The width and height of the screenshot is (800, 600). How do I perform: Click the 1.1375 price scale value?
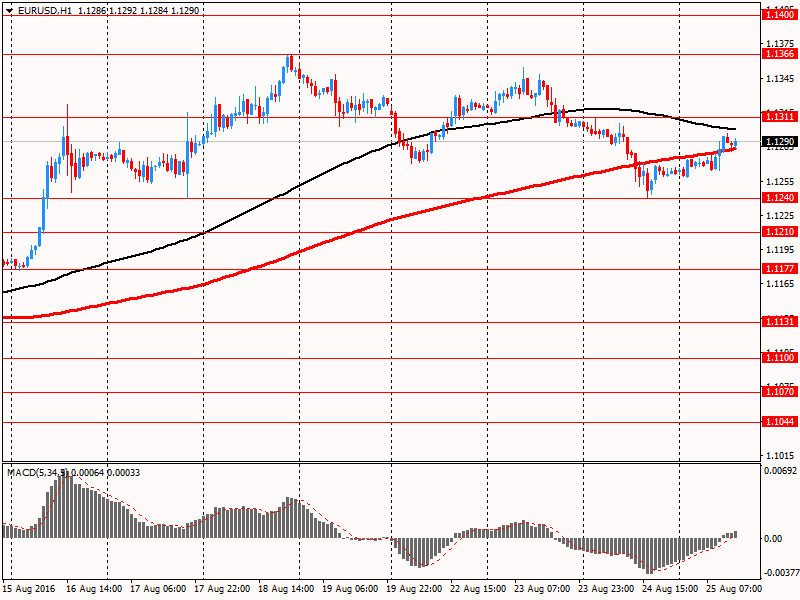pyautogui.click(x=780, y=44)
